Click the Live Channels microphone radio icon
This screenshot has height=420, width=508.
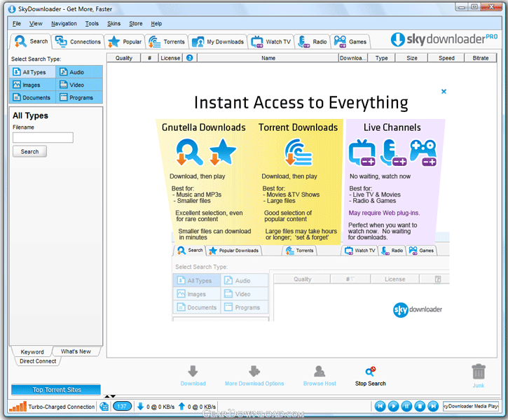click(393, 153)
